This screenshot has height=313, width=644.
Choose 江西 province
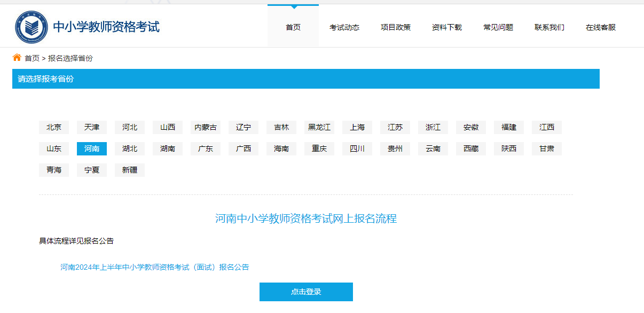tap(547, 127)
